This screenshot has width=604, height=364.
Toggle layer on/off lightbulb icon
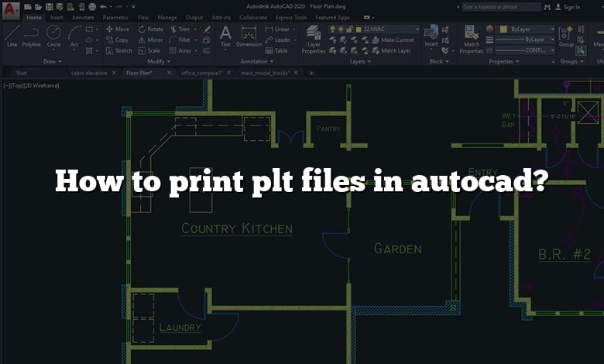332,29
